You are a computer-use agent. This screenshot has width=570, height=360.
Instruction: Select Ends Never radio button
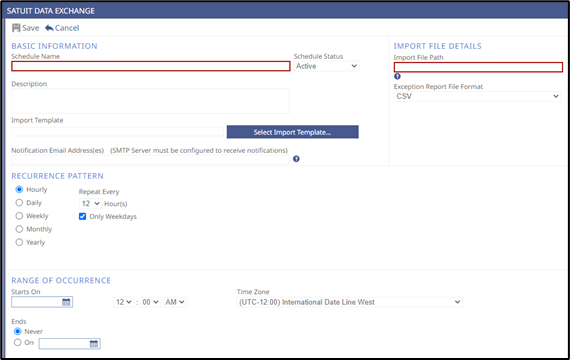[x=17, y=331]
